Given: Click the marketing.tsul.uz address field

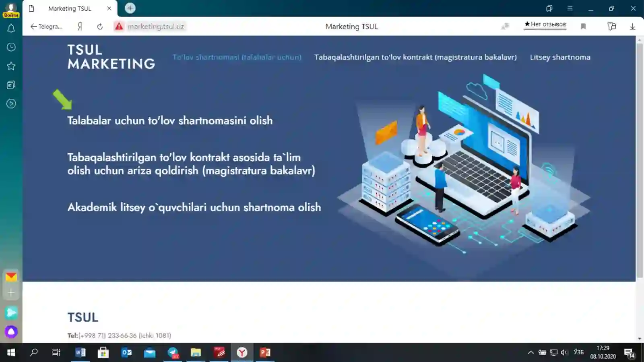Looking at the screenshot, I should coord(156,27).
